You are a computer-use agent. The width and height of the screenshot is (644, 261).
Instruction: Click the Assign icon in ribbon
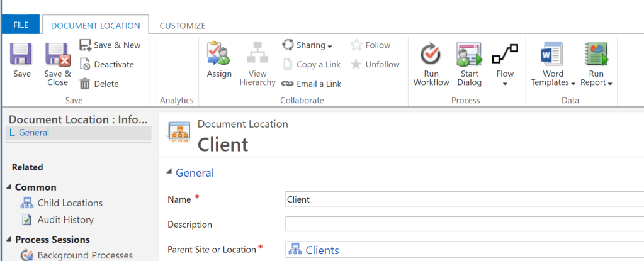pos(219,54)
